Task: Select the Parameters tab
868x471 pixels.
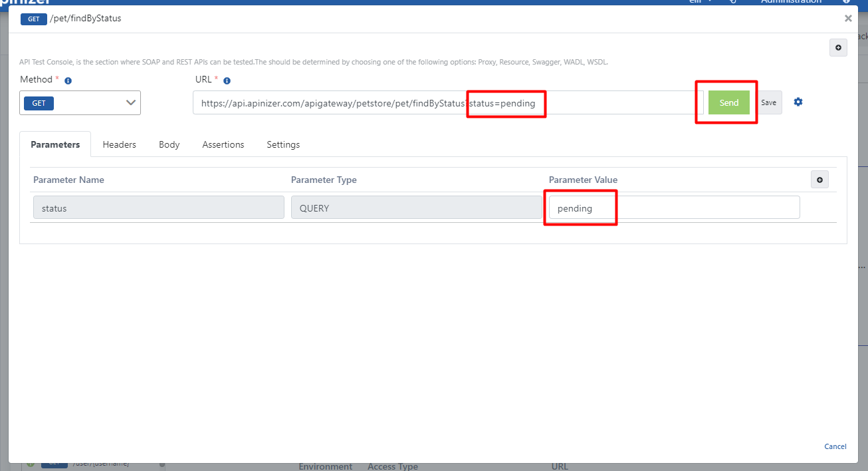Action: (x=55, y=144)
